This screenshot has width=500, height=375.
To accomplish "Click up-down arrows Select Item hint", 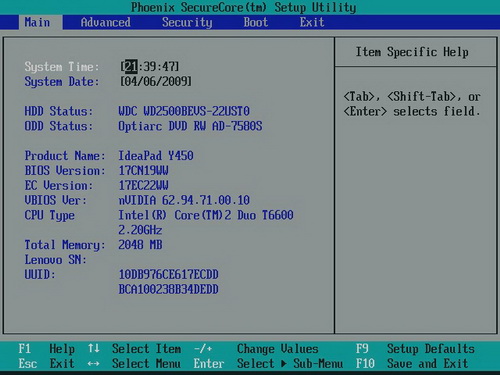I will point(134,349).
